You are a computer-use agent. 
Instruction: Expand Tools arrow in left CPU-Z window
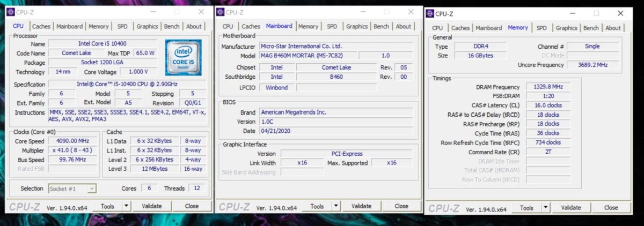tap(126, 206)
